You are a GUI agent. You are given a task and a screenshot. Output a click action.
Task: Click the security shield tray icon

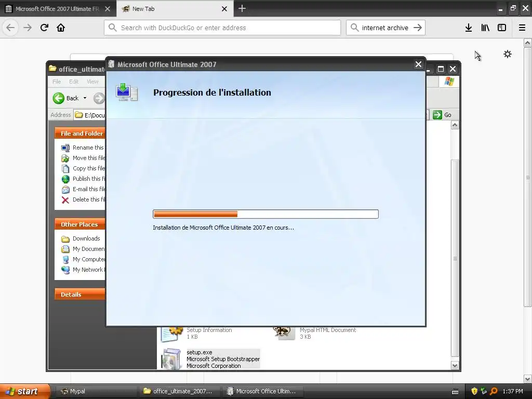pos(474,391)
